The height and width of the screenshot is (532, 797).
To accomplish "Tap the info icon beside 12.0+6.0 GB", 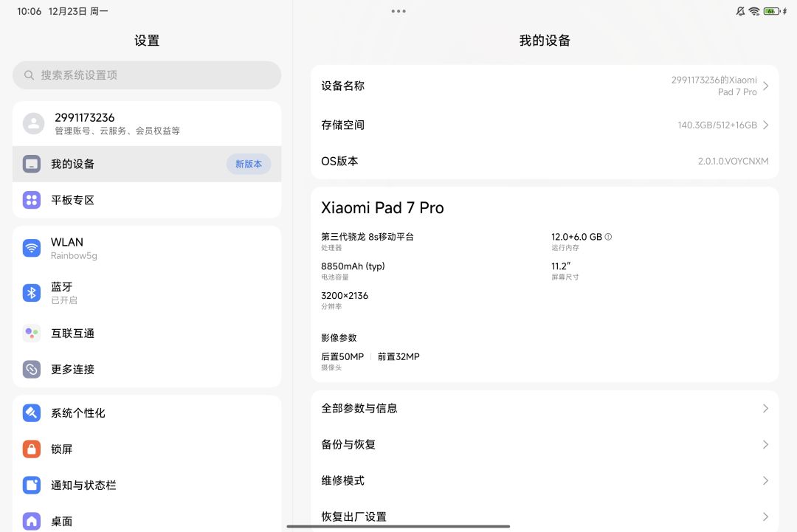I will [x=608, y=237].
